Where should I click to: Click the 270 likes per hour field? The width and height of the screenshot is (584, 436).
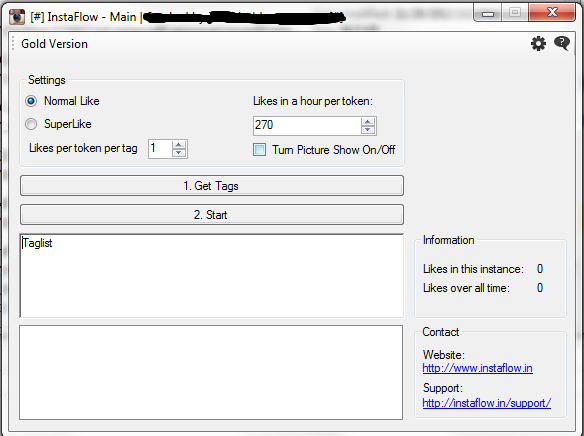pos(307,125)
